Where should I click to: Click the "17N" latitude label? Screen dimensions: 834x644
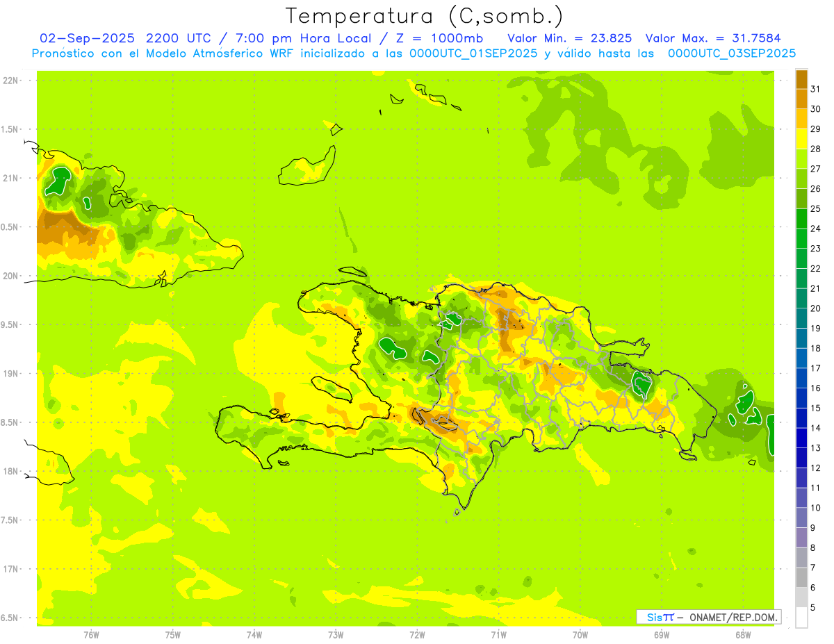(x=10, y=569)
